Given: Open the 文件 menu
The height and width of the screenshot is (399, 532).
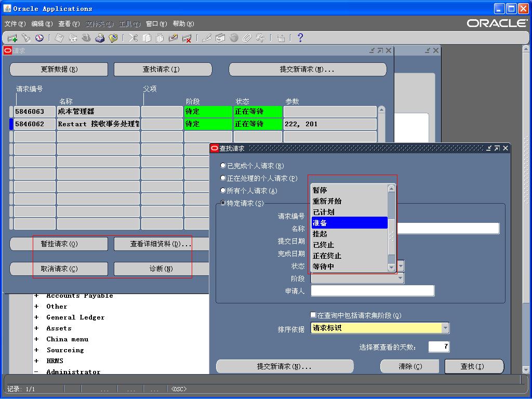Looking at the screenshot, I should pyautogui.click(x=15, y=24).
